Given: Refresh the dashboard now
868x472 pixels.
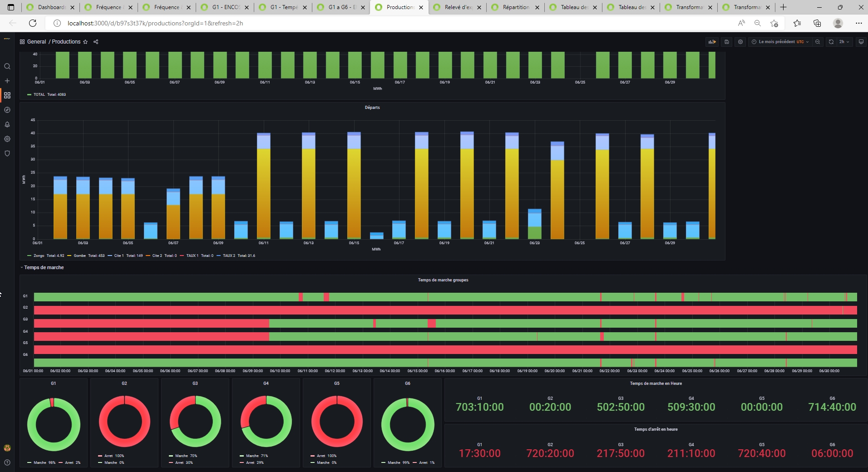Looking at the screenshot, I should click(831, 42).
